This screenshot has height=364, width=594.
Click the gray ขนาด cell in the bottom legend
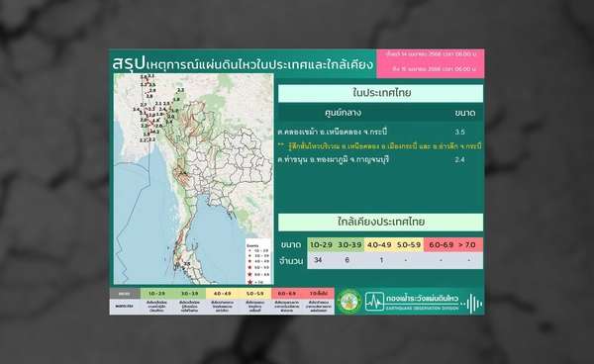(125, 294)
